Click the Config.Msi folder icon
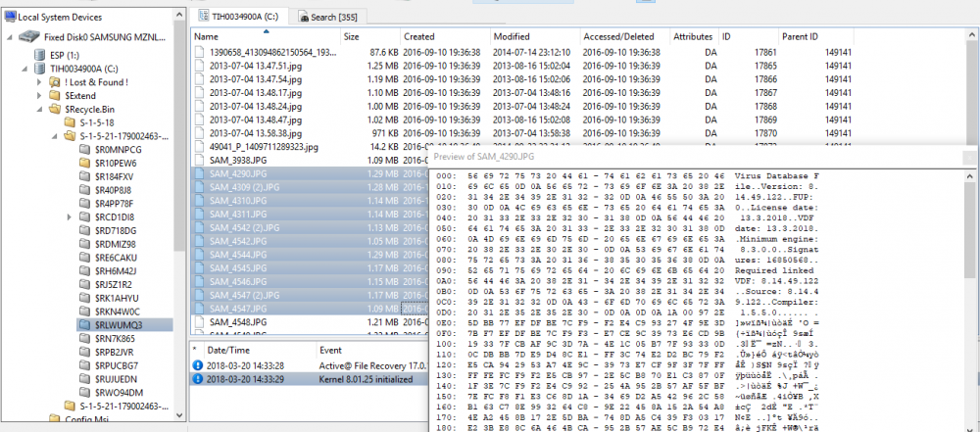This screenshot has width=980, height=432. [54, 419]
